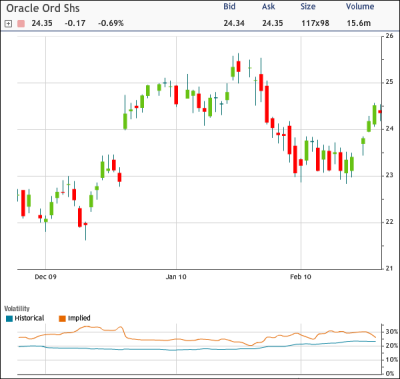The width and height of the screenshot is (400, 379).
Task: Select the last price 24.35 beside the swatch
Action: click(x=42, y=23)
